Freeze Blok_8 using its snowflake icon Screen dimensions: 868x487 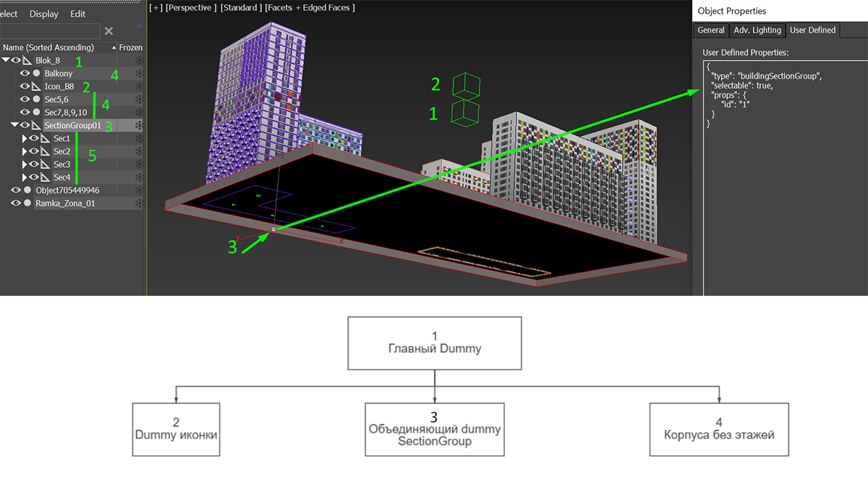(139, 61)
